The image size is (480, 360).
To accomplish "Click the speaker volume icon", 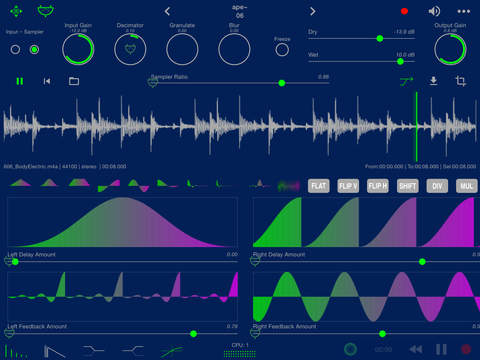I will pos(434,11).
